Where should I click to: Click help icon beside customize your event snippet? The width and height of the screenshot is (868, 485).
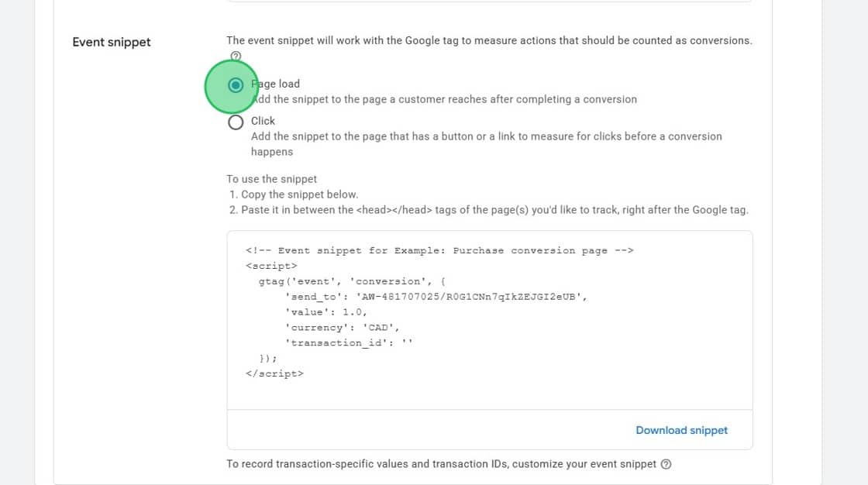coord(666,464)
